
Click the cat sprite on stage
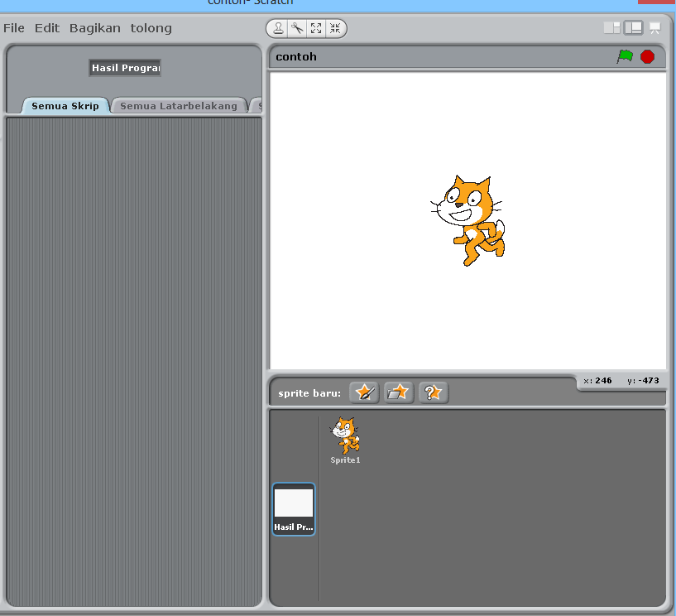click(x=468, y=220)
